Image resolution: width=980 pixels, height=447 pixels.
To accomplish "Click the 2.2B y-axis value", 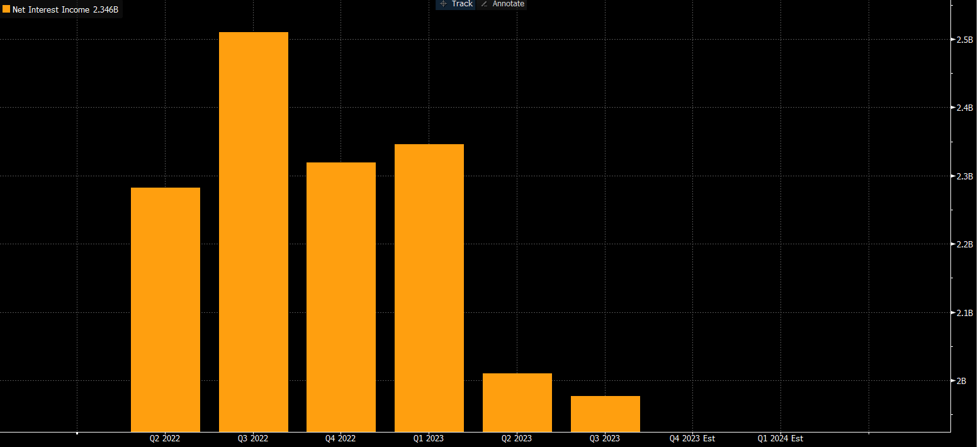I will pyautogui.click(x=965, y=244).
